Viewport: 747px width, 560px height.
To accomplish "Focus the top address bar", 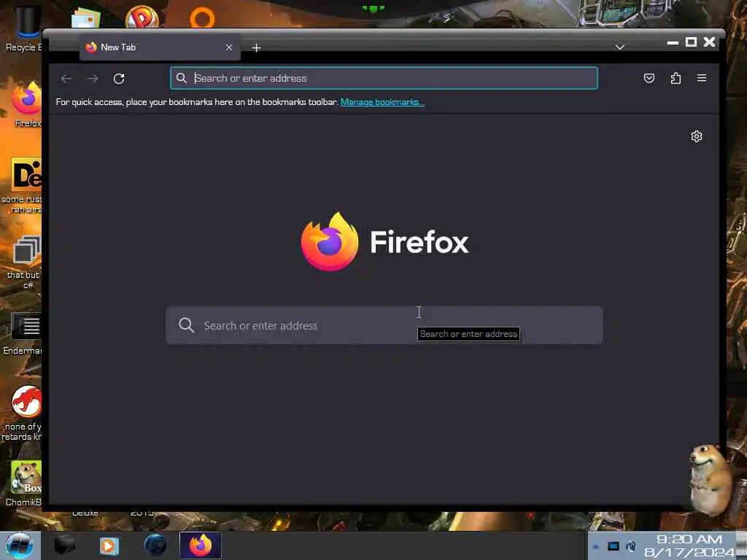I will click(x=384, y=78).
